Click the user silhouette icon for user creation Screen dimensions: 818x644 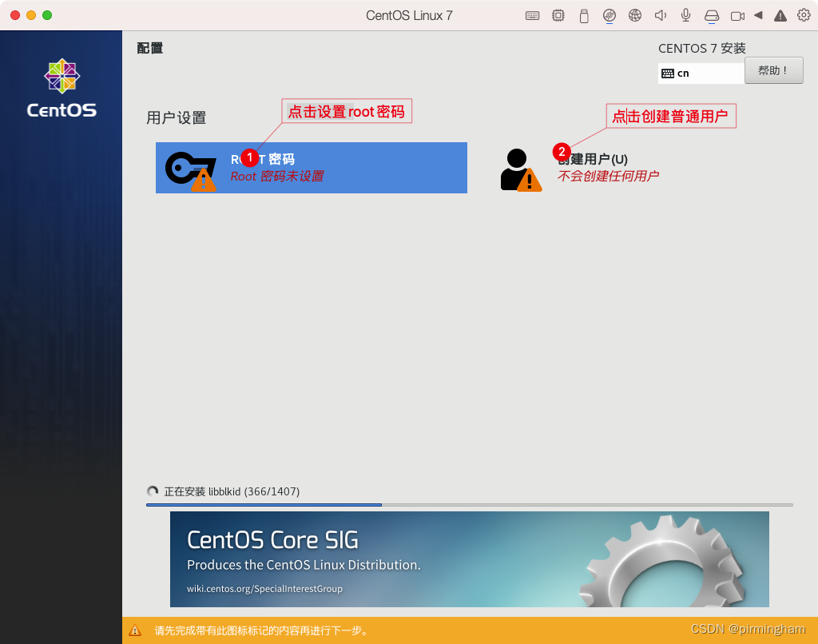click(x=521, y=170)
